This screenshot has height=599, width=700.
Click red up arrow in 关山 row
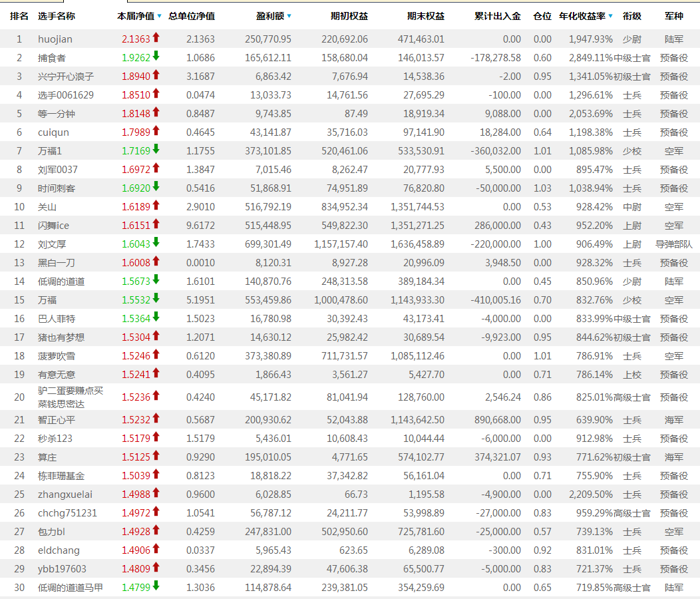pyautogui.click(x=156, y=206)
